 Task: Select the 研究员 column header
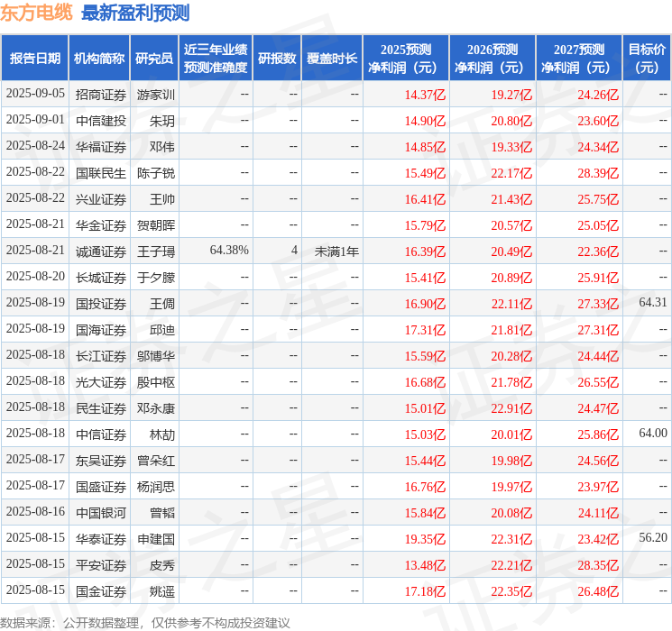(x=154, y=59)
